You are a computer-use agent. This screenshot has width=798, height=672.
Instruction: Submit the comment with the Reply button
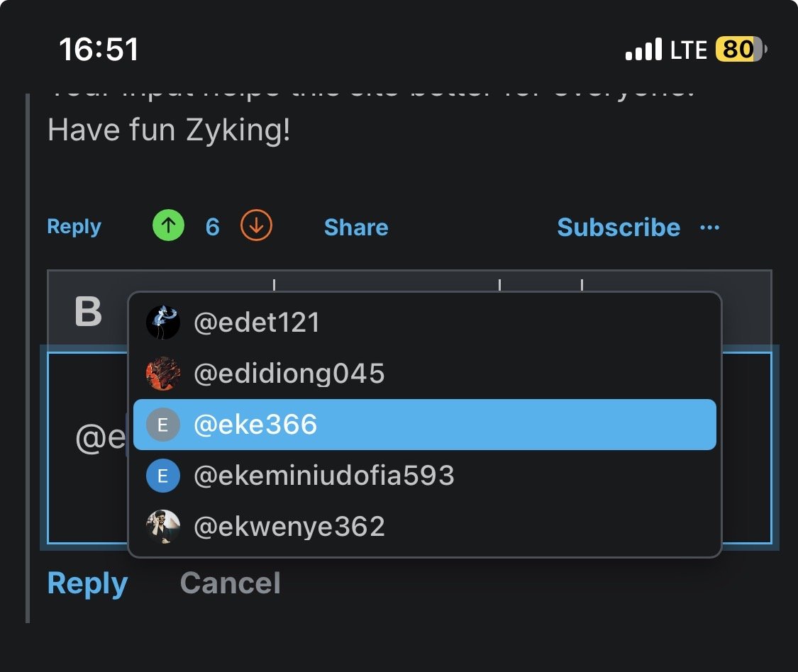tap(87, 582)
